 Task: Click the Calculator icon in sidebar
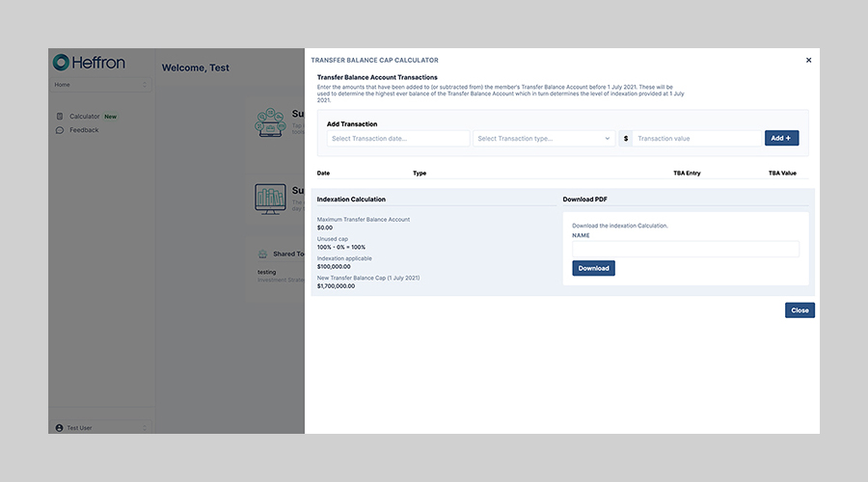(60, 117)
